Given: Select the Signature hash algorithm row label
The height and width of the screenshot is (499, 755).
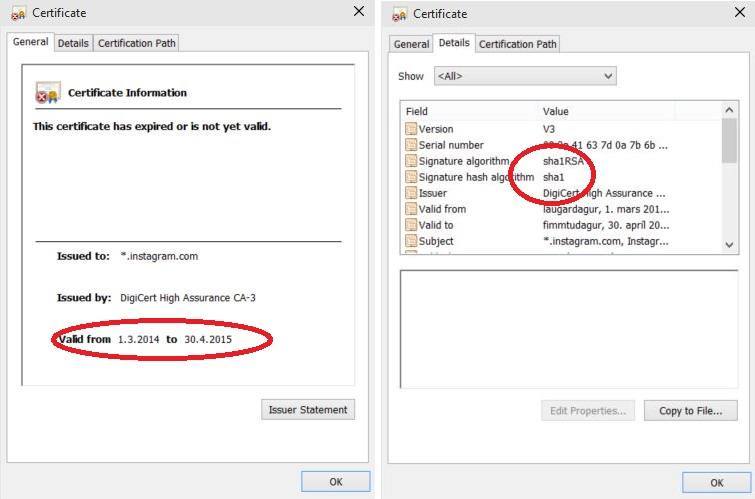Looking at the screenshot, I should [476, 177].
